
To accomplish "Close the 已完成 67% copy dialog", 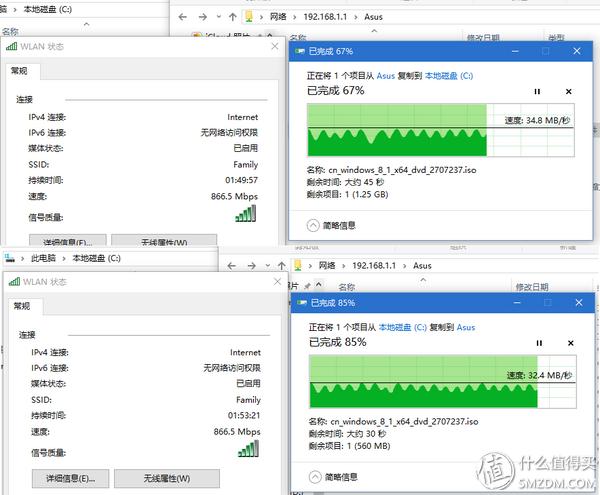I will coord(577,51).
